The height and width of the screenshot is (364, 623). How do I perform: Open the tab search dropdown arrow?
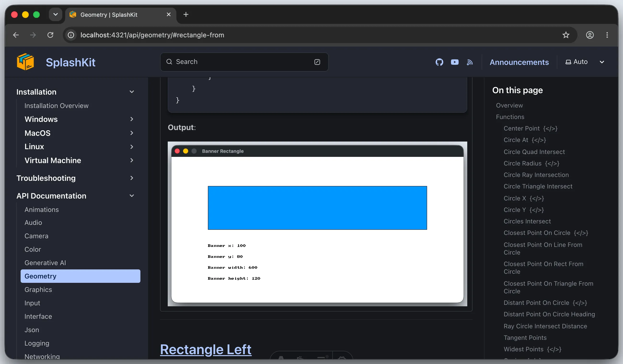(55, 15)
